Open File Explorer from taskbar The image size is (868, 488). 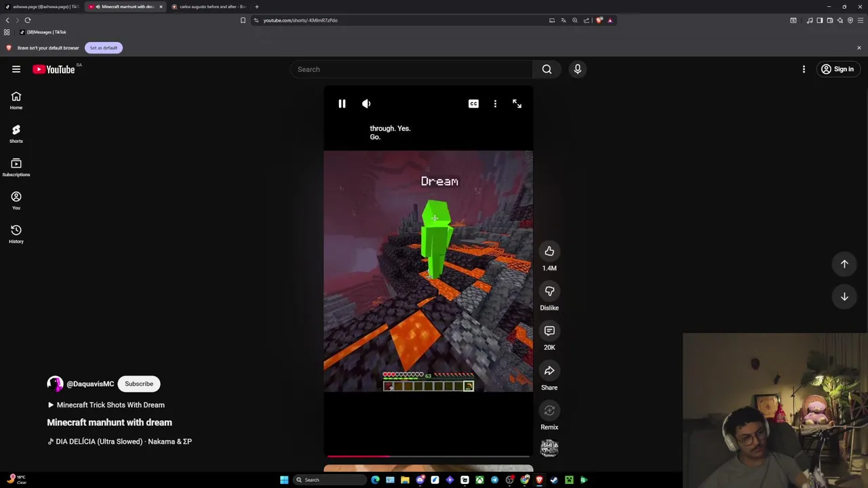[x=405, y=480]
